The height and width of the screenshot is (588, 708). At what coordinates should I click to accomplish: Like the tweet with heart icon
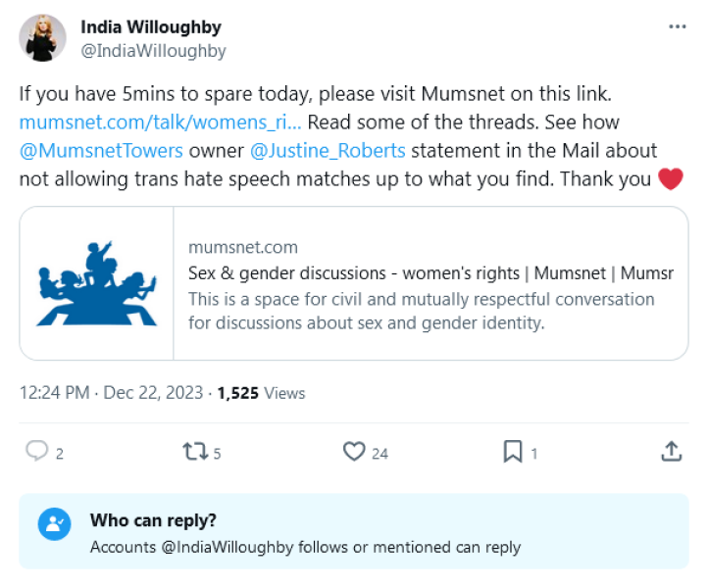[x=354, y=452]
